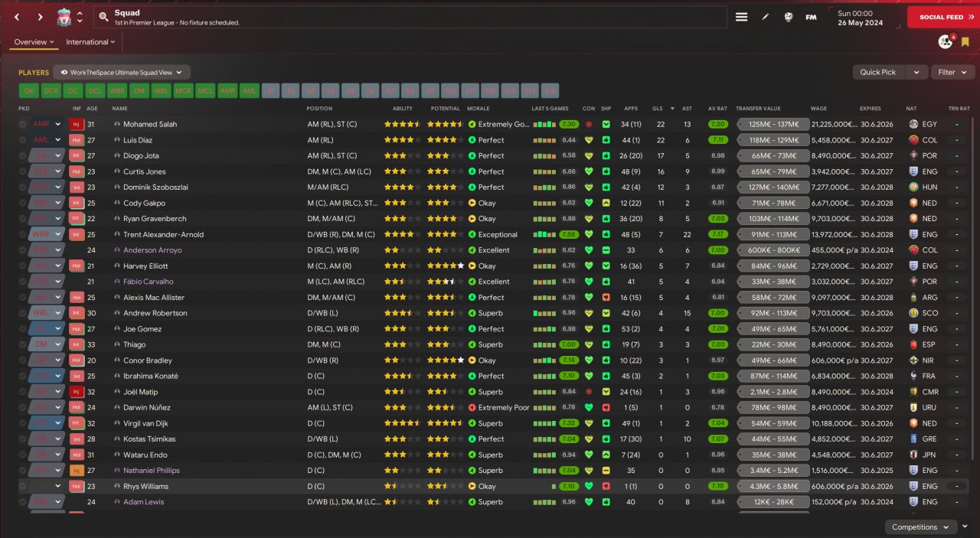Toggle picked checkbox for Andrew Robertson

point(22,313)
